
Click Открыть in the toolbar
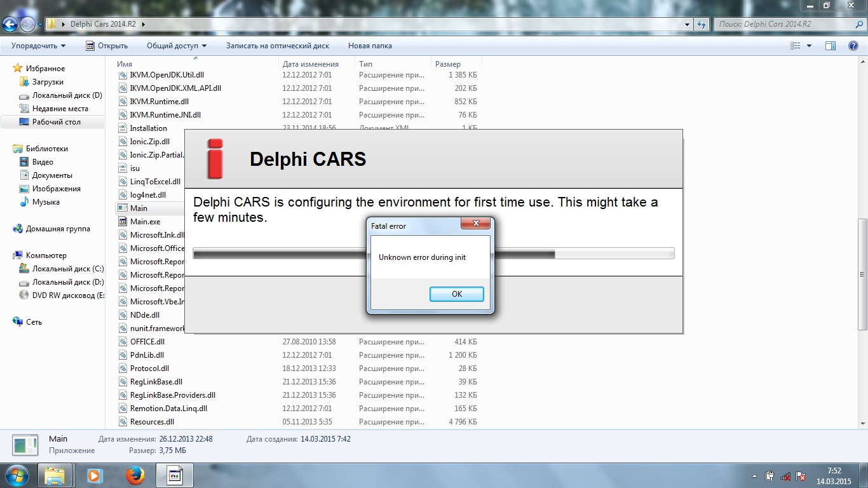tap(107, 46)
